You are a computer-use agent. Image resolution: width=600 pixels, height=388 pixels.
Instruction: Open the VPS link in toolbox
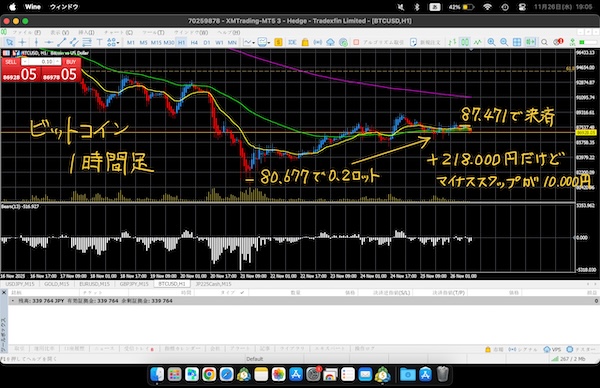point(552,349)
